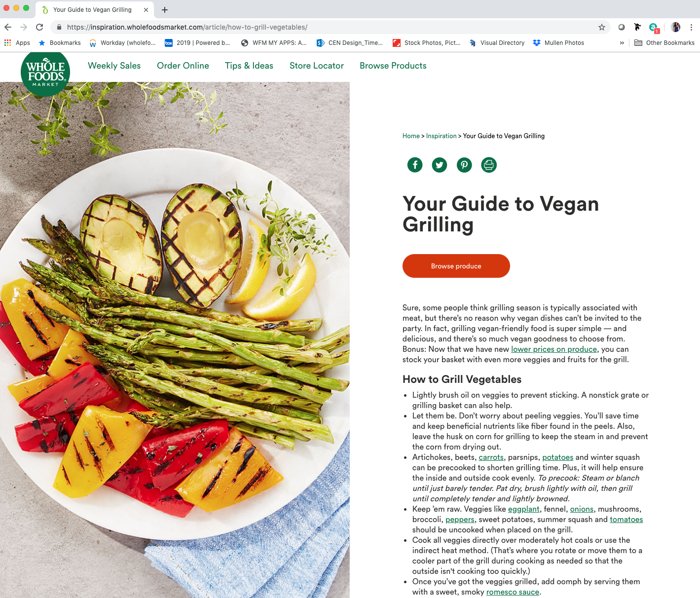Screen dimensions: 700x598
Task: Expand hidden bookmarks overflow chevron
Action: [622, 43]
